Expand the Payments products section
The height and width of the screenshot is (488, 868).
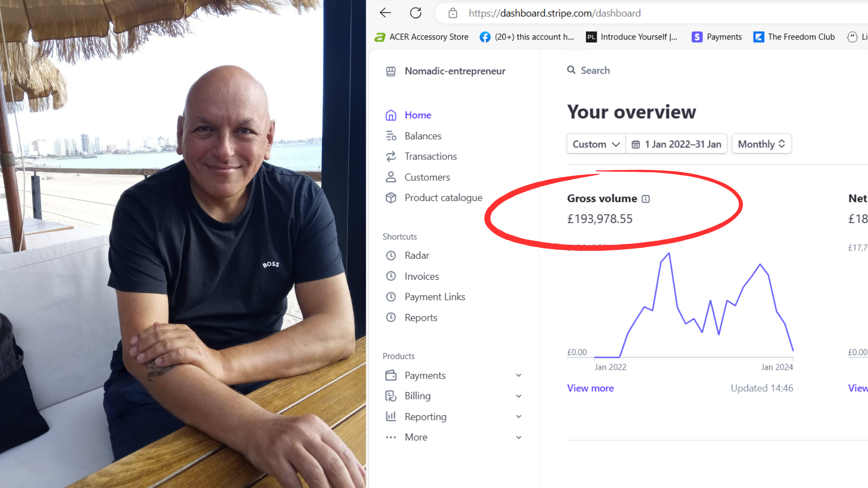tap(519, 375)
